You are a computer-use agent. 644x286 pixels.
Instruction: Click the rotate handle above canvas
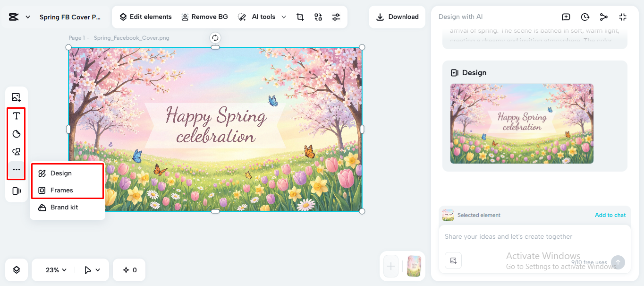pos(215,38)
